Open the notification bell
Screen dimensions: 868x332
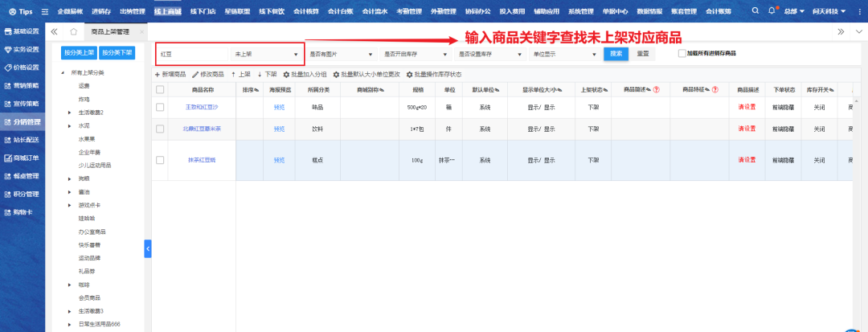(x=772, y=11)
